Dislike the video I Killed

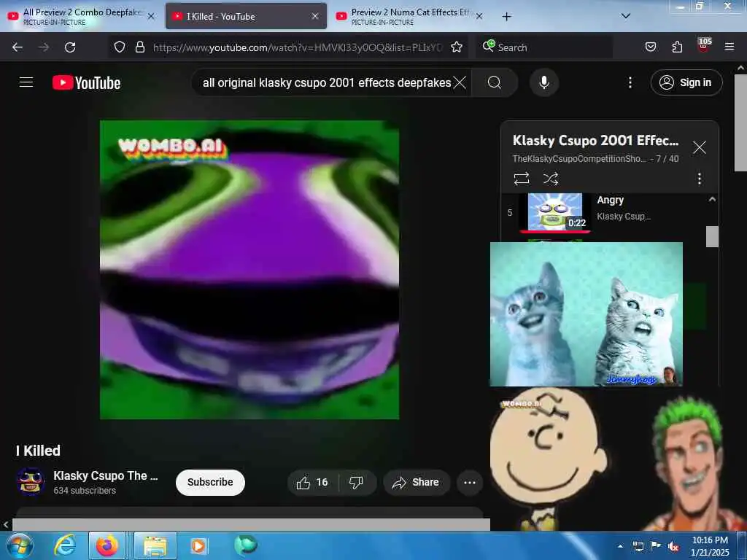(x=356, y=483)
